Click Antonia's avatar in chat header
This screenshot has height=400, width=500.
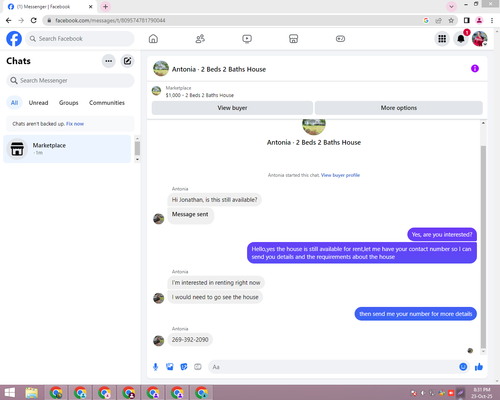click(161, 69)
